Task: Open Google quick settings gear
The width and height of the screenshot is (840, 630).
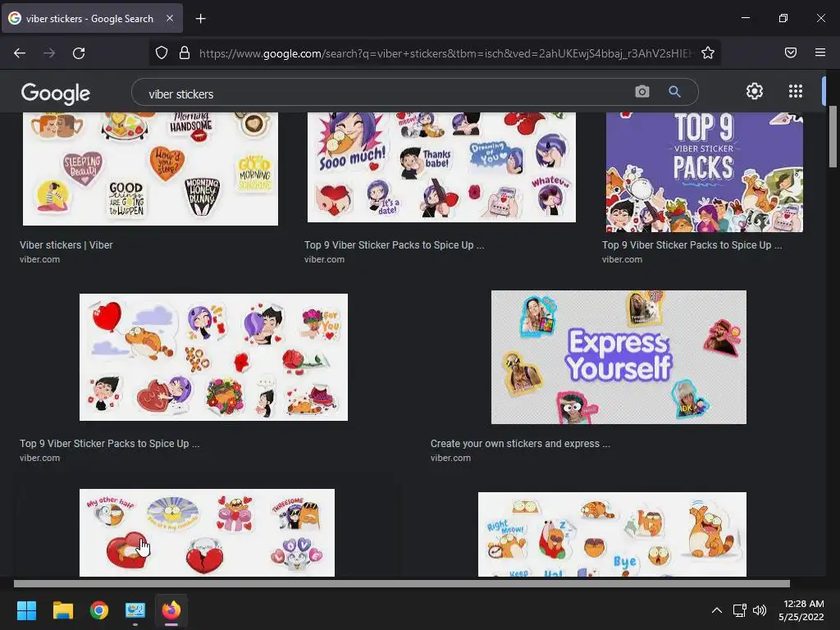Action: click(x=755, y=91)
